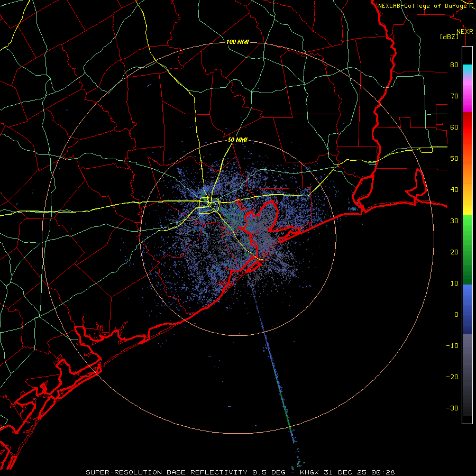This screenshot has width=476, height=476.
Task: Click the "NEXR" label above the scale
Action: point(465,32)
